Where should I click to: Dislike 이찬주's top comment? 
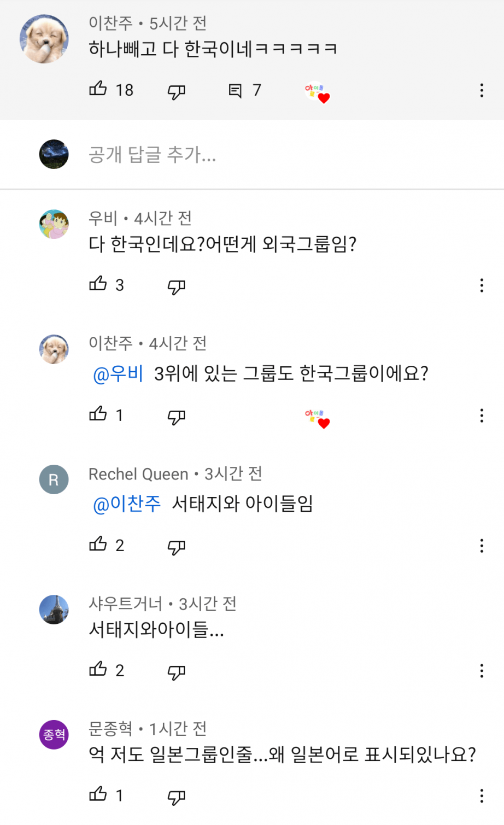click(176, 91)
